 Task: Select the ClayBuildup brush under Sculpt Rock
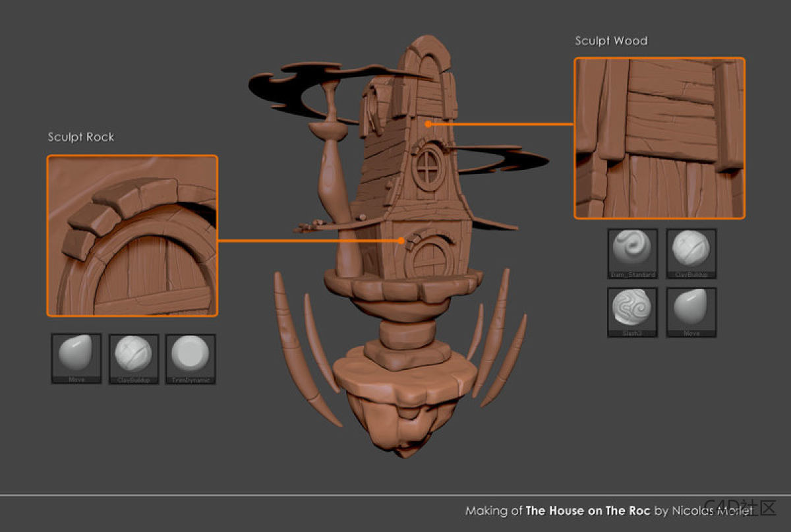tap(133, 357)
